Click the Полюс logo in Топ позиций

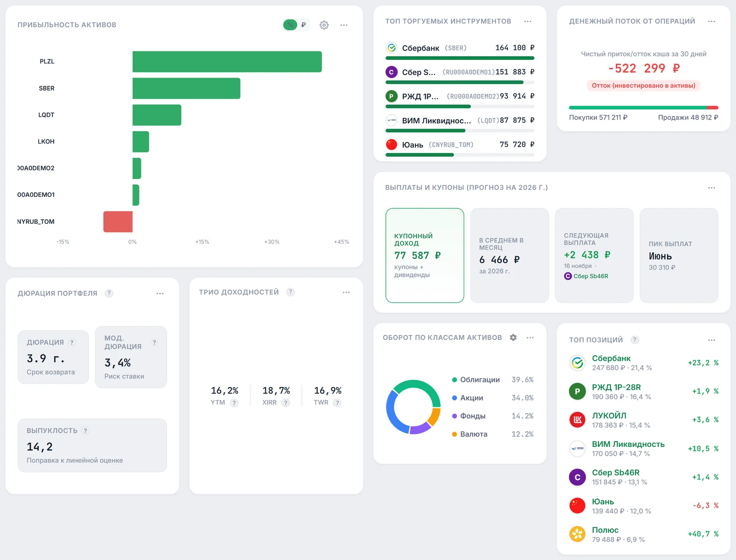click(x=577, y=534)
